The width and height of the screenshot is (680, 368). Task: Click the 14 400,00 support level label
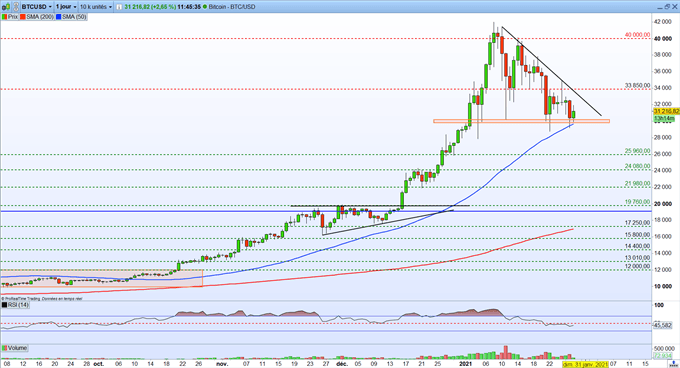click(638, 246)
